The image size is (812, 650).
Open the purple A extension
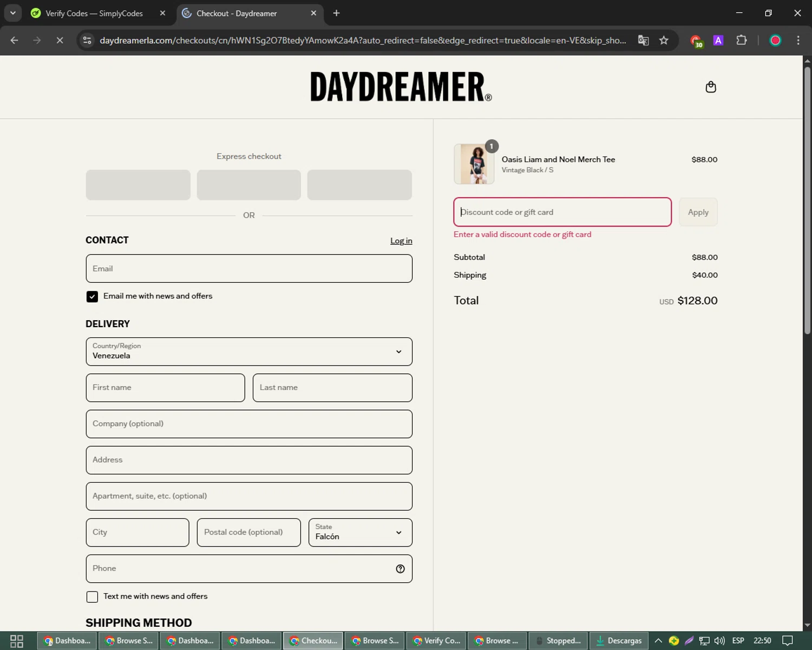718,40
